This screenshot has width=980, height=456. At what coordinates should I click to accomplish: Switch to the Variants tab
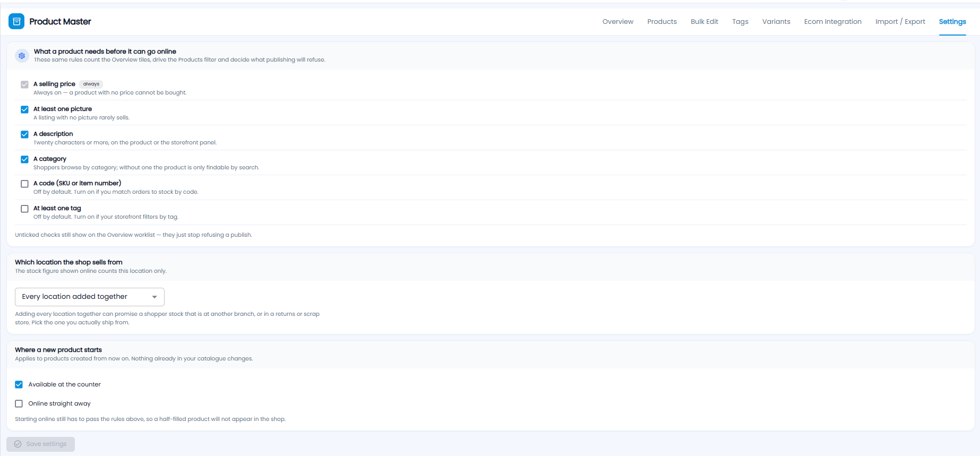click(x=776, y=22)
